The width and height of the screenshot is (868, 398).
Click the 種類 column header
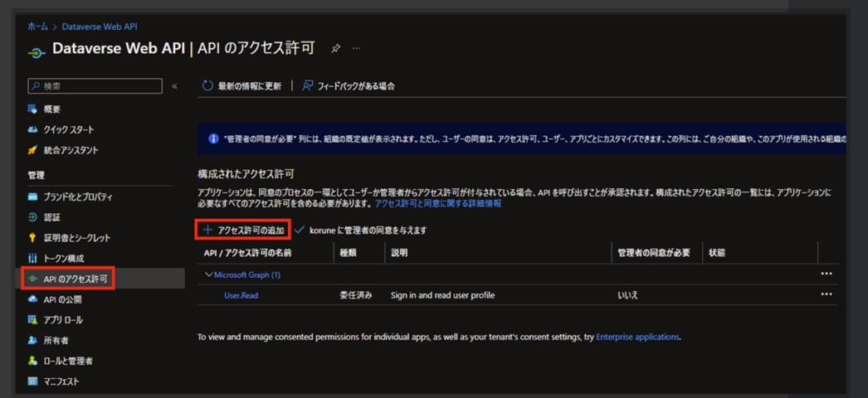click(x=349, y=253)
